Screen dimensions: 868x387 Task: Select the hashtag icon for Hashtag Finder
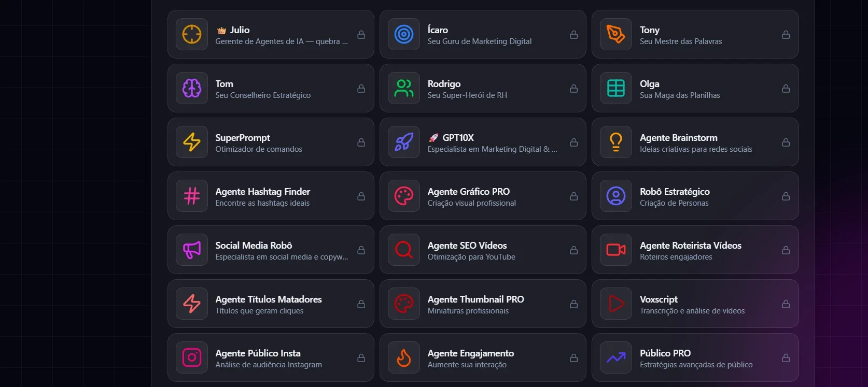(192, 196)
